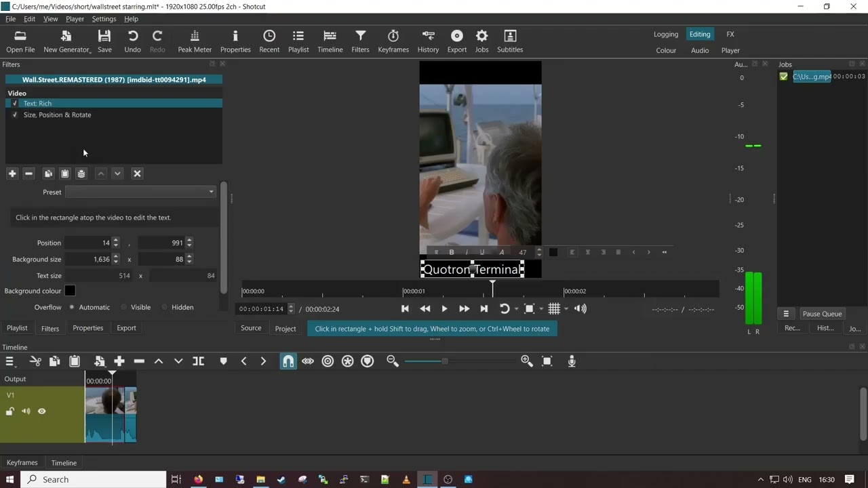Select Visible overflow option
Screen dimensions: 868x488
(x=124, y=307)
